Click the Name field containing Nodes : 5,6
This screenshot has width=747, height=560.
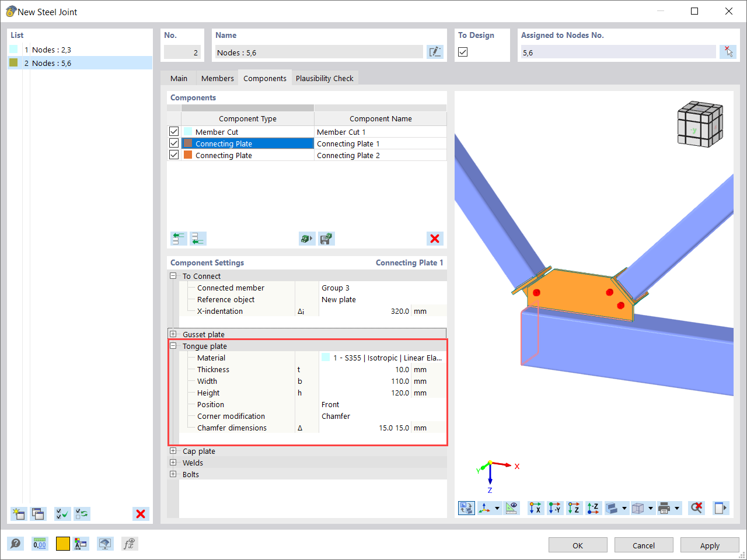point(319,52)
